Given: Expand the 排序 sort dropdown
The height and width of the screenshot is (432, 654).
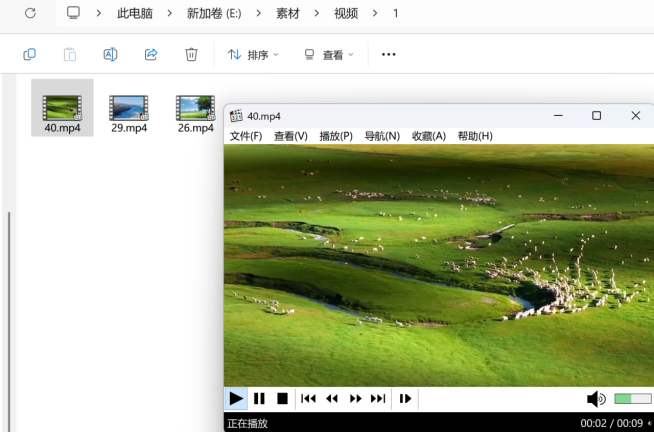Looking at the screenshot, I should click(253, 55).
